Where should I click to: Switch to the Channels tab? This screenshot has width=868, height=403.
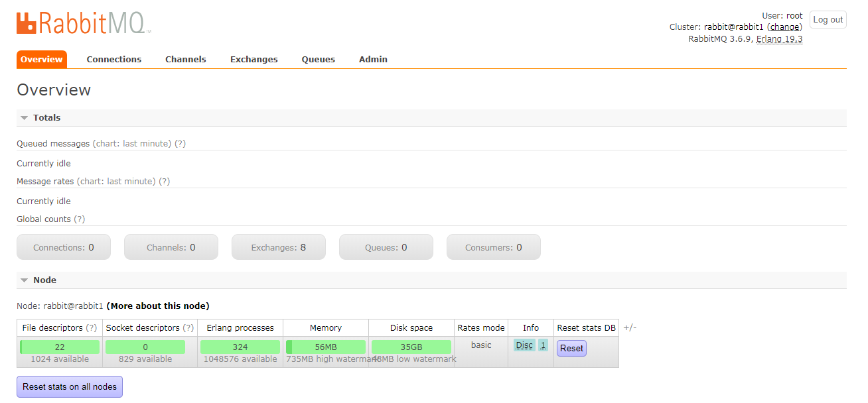pyautogui.click(x=185, y=59)
